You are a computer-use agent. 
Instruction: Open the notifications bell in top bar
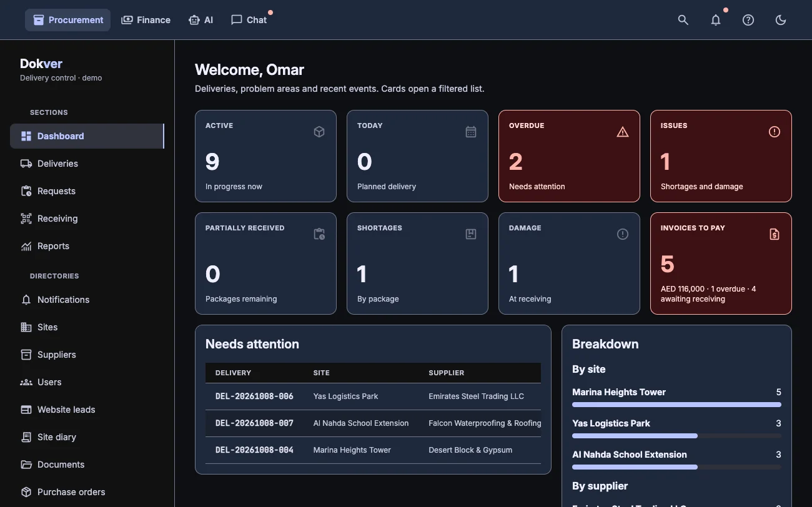click(716, 20)
